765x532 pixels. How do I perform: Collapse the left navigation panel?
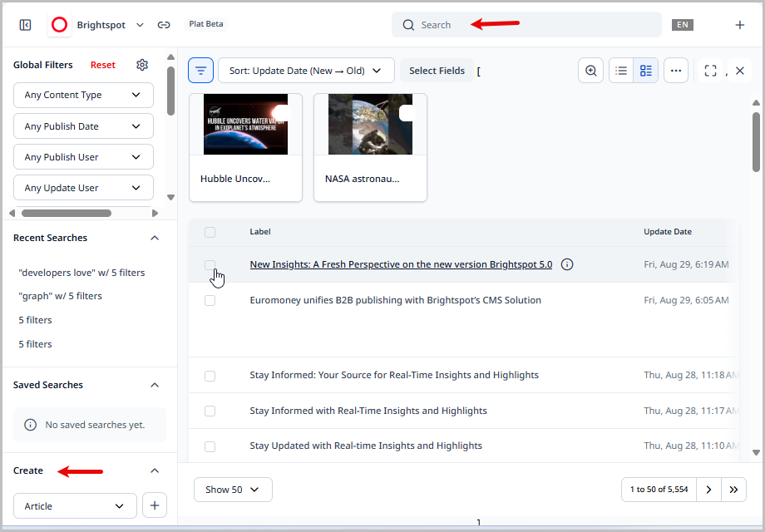click(x=25, y=24)
